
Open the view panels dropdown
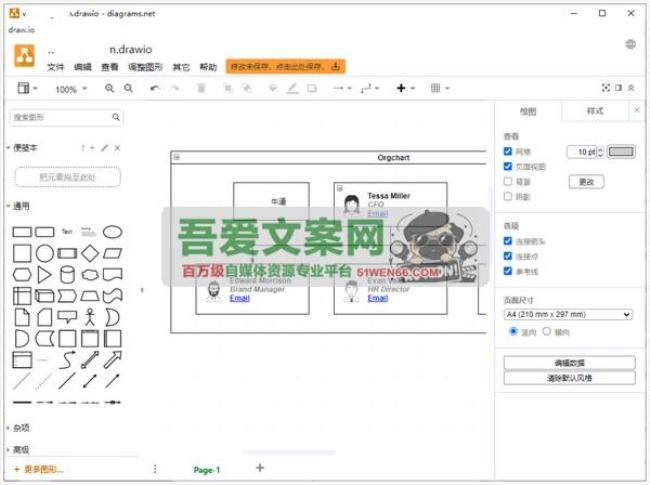coord(27,88)
